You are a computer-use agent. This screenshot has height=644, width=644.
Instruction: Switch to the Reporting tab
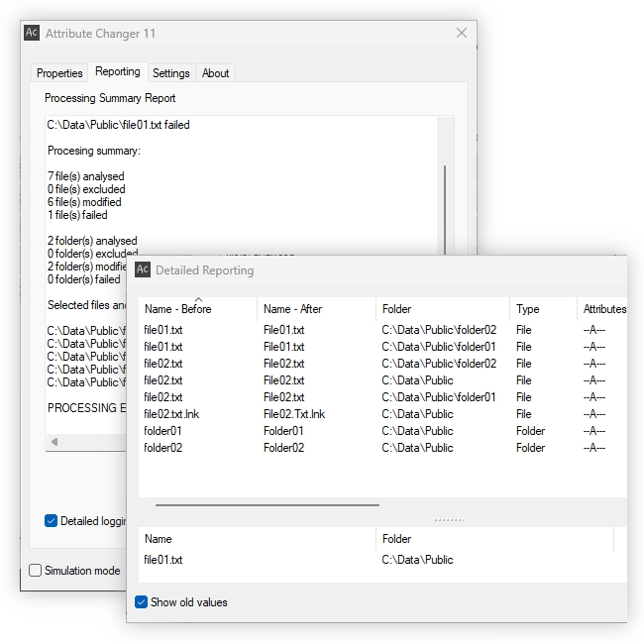pyautogui.click(x=118, y=71)
